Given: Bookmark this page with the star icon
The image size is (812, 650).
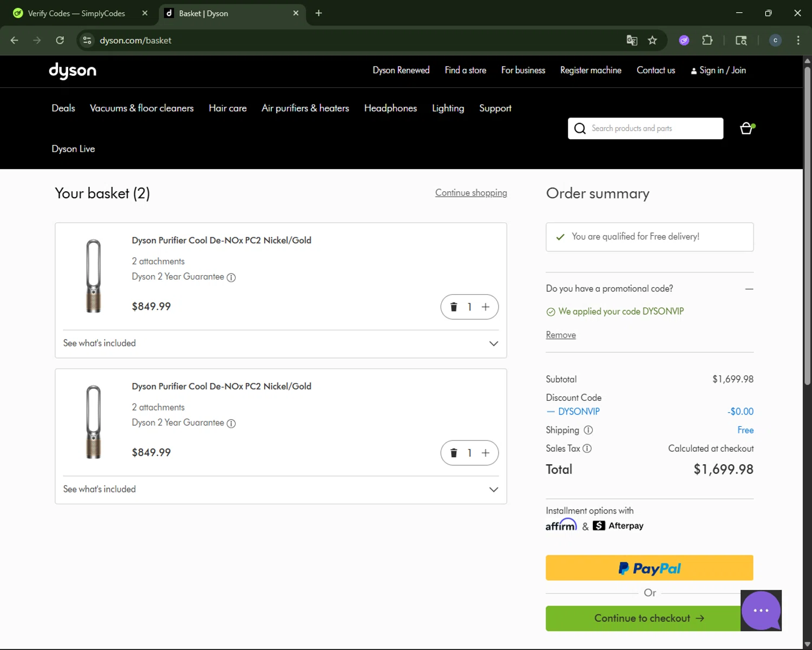Looking at the screenshot, I should pyautogui.click(x=652, y=41).
